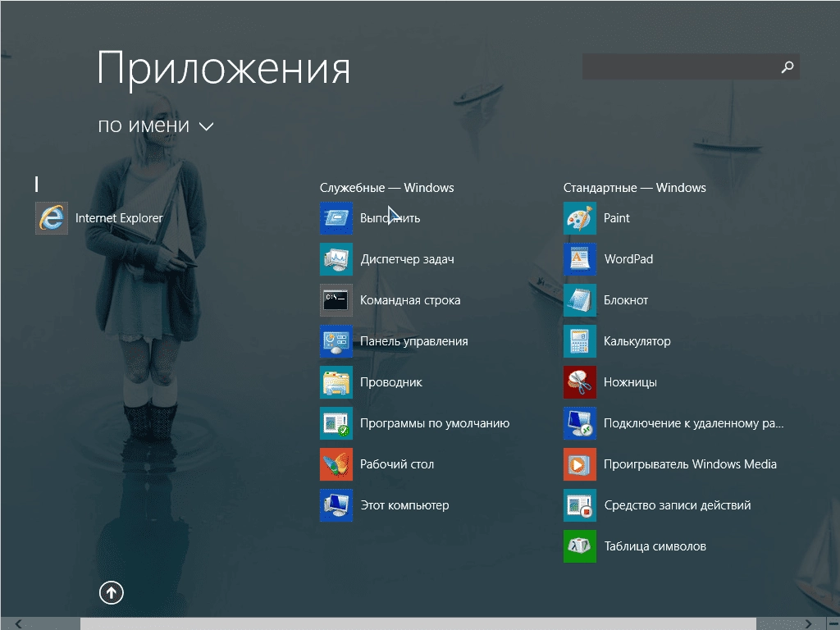The height and width of the screenshot is (630, 840).
Task: Click the horizontal scrollbar thumb
Action: (418, 623)
